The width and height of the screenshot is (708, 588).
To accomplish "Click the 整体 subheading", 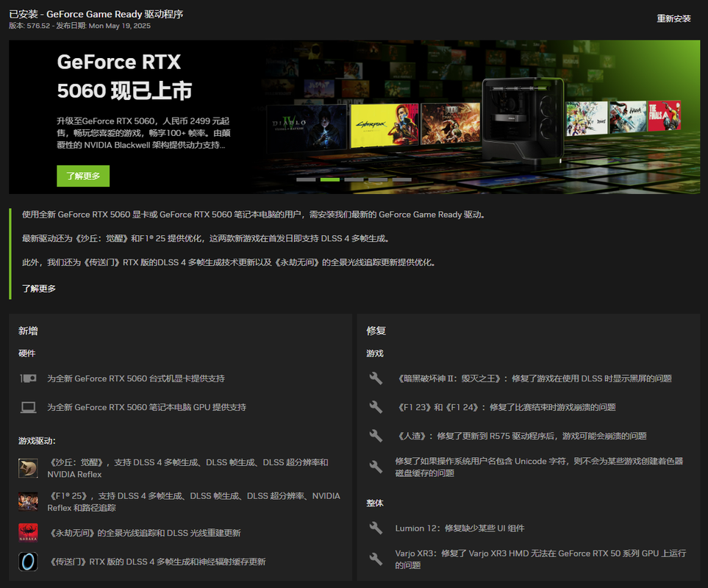I will click(375, 503).
